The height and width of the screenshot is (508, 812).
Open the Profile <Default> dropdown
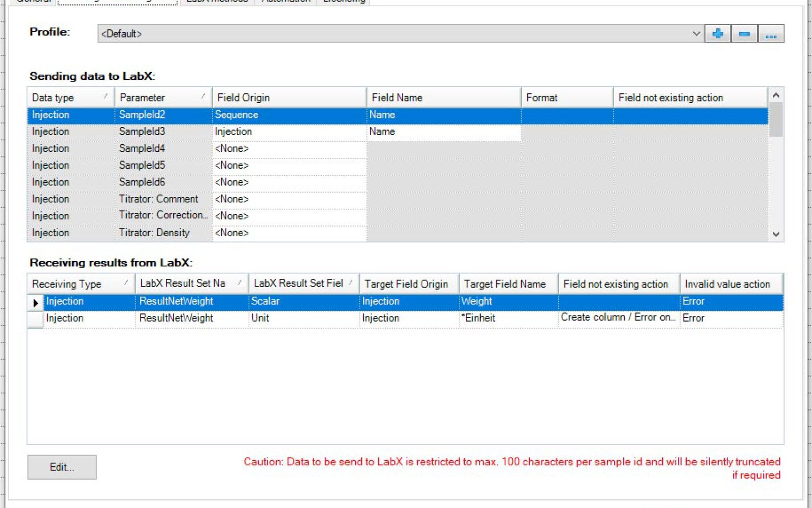401,34
